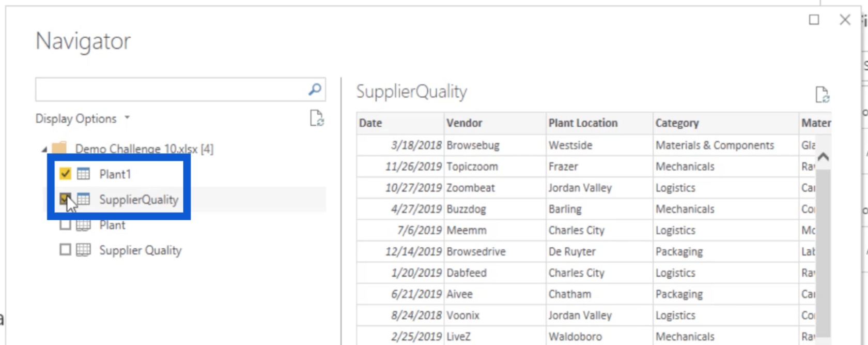Click the Meemm vendor cell
Screen dimensions: 868x345
tap(494, 230)
